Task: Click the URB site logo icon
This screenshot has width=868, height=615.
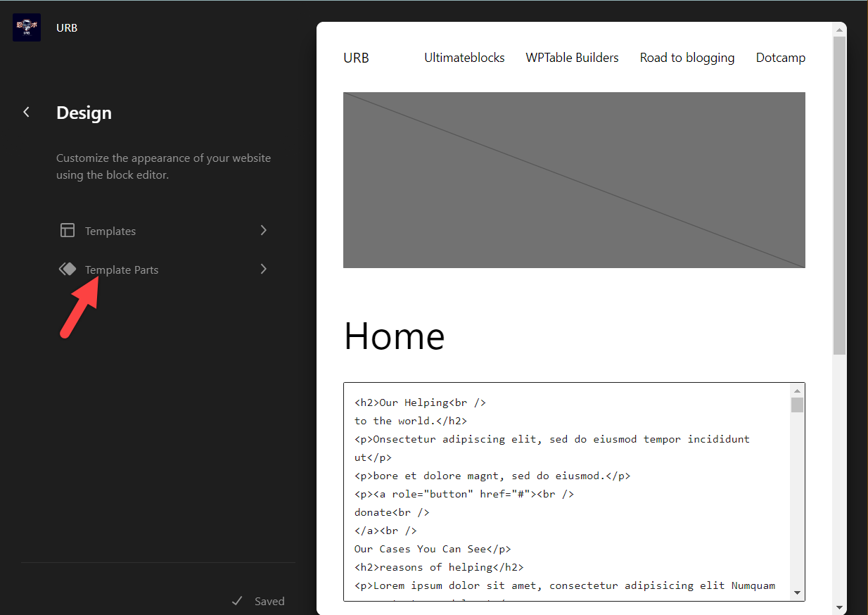Action: click(x=27, y=27)
